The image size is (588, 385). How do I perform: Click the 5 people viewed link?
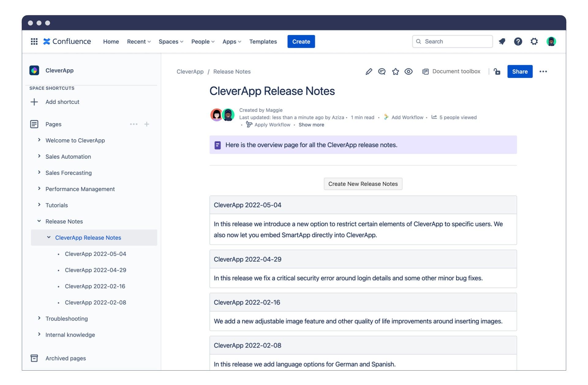[458, 117]
